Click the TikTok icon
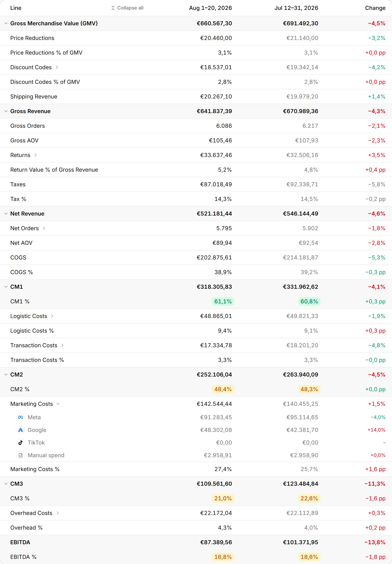This screenshot has height=564, width=392. tap(21, 443)
